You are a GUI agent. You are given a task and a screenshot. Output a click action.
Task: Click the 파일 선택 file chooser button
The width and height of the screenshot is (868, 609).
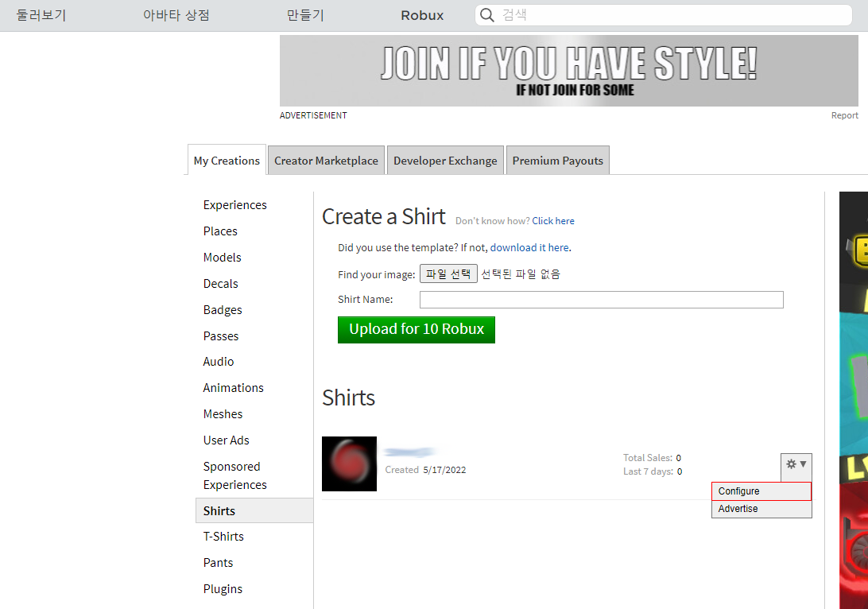(x=448, y=273)
